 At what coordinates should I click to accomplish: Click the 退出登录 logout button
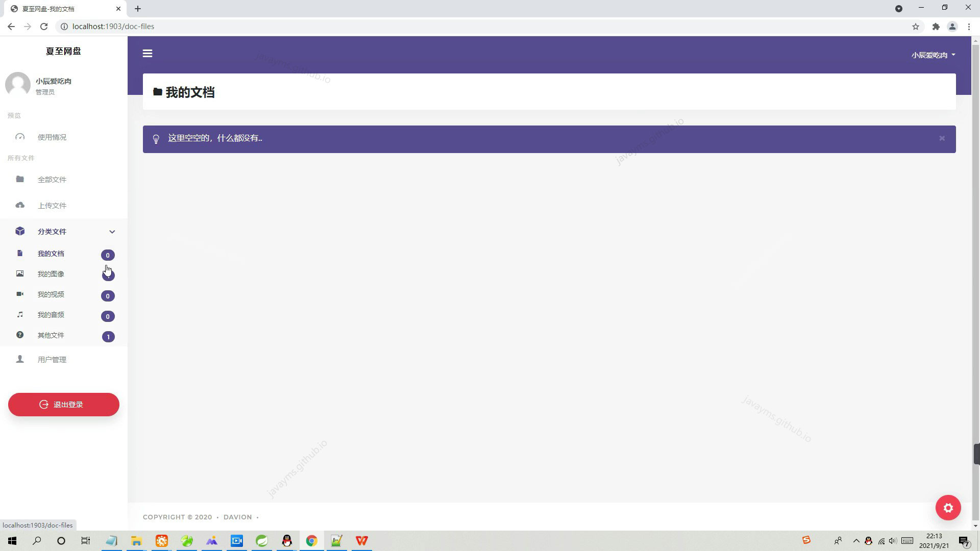64,405
